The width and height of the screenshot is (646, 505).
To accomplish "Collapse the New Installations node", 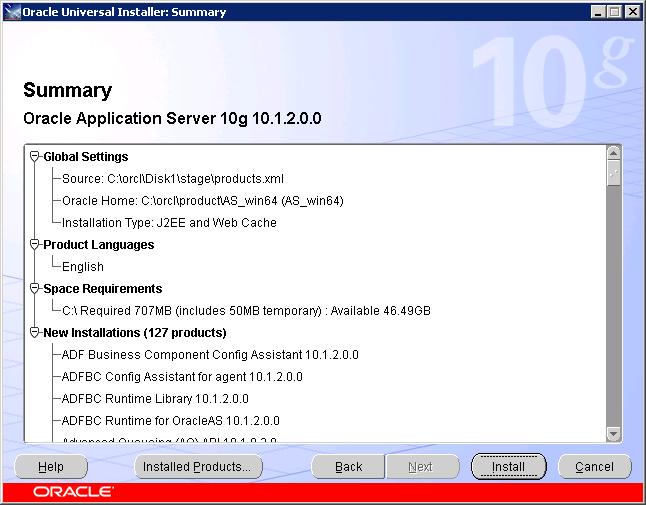I will tap(35, 332).
